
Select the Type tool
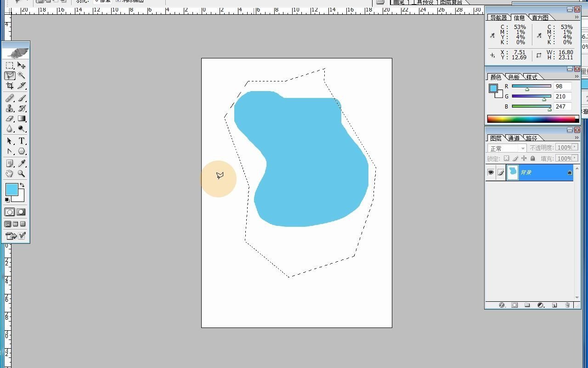coord(22,141)
